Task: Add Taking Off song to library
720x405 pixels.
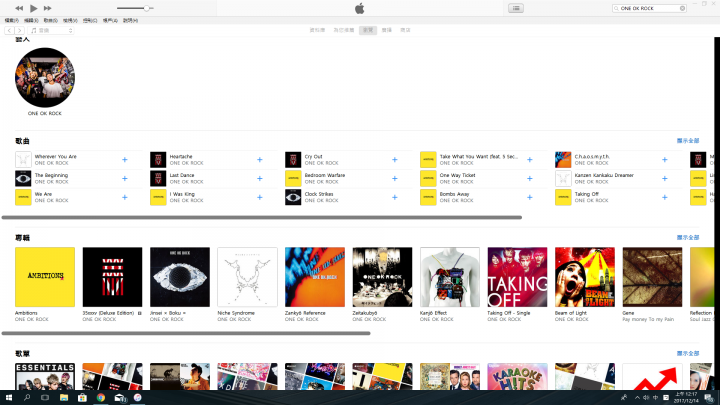Action: [x=664, y=197]
